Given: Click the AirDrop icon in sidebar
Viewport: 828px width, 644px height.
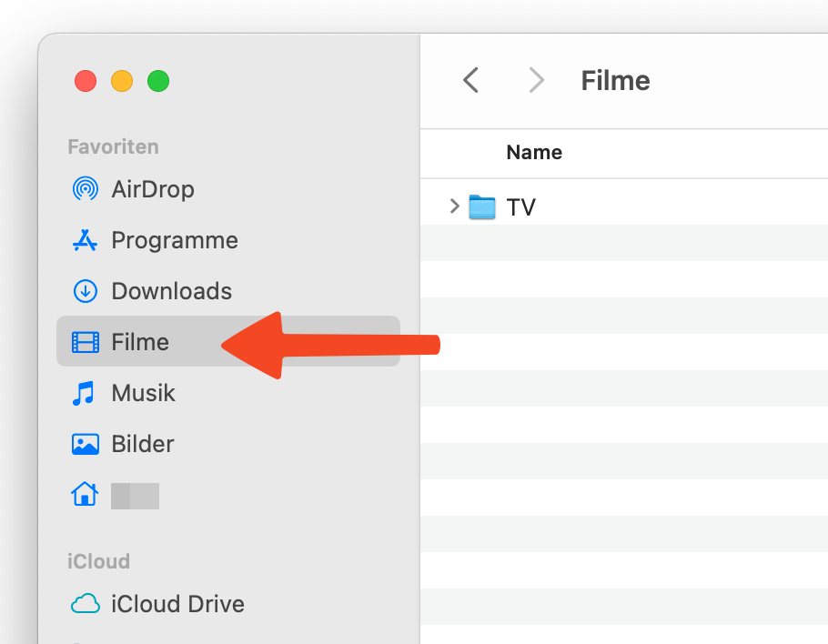Looking at the screenshot, I should click(x=85, y=189).
